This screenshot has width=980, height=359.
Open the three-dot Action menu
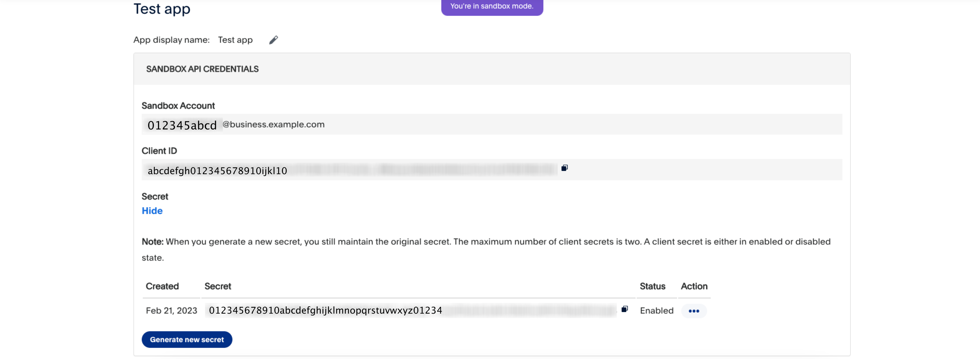click(x=693, y=311)
